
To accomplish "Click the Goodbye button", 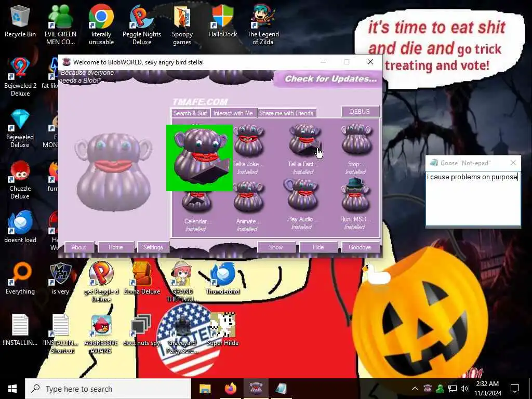I will tap(360, 247).
